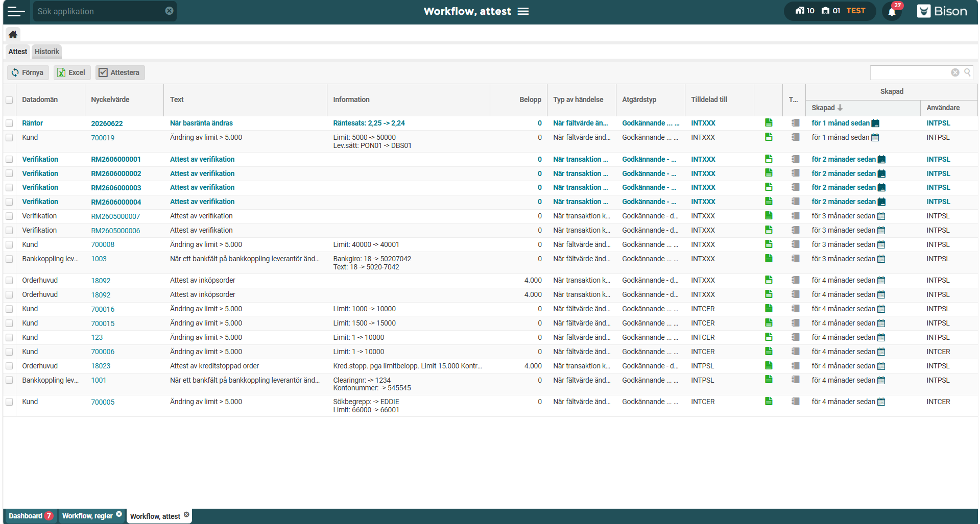Open key value link RM2606000003
The width and height of the screenshot is (980, 524).
(x=116, y=188)
